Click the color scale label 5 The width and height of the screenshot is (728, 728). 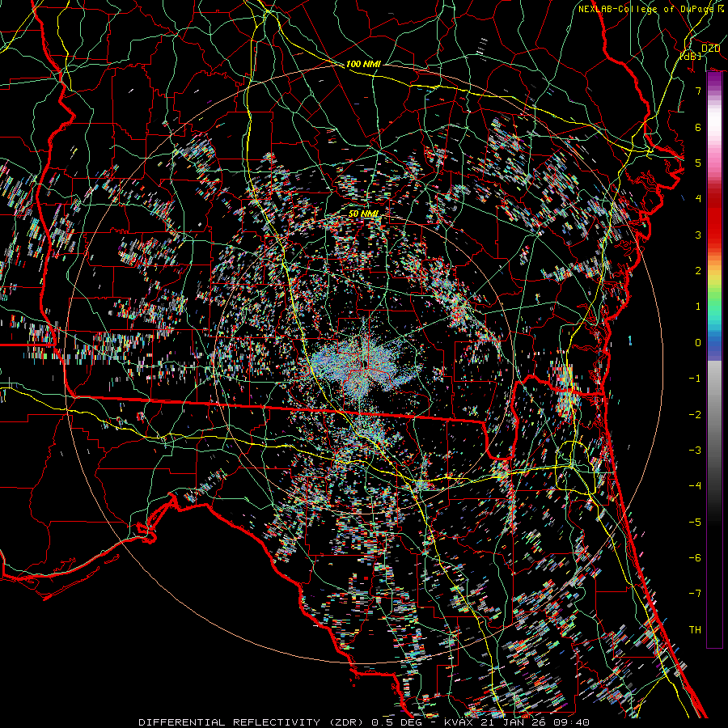[x=698, y=163]
